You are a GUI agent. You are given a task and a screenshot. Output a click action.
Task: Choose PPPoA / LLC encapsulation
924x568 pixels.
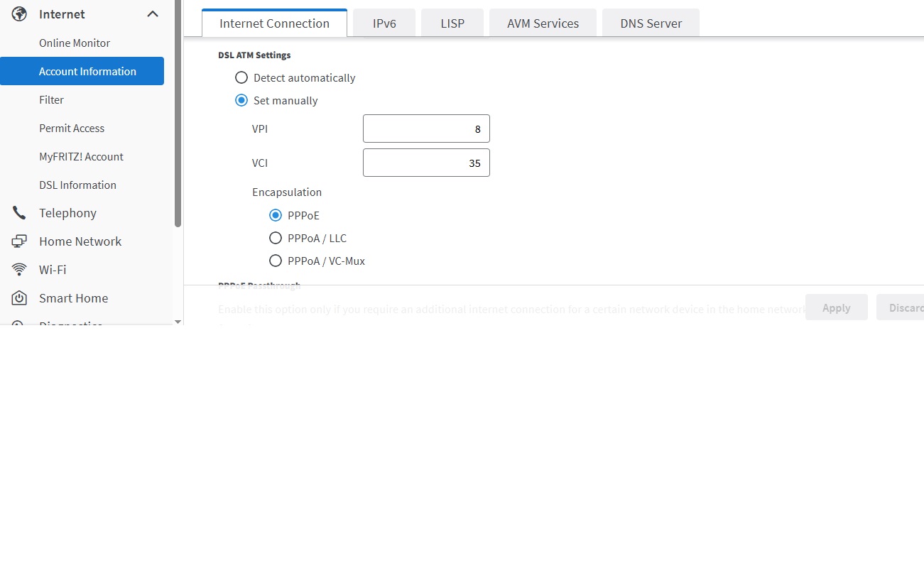276,239
